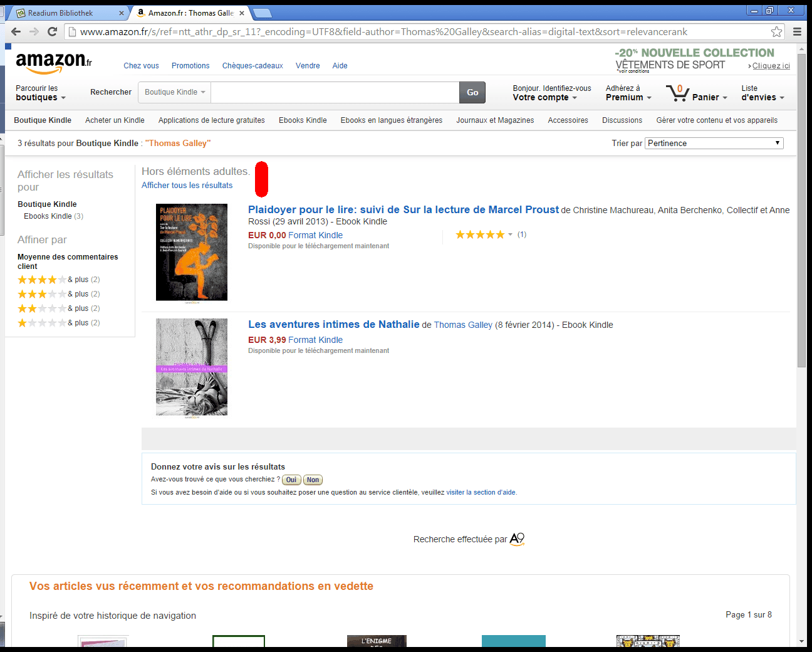
Task: Click the Go search button
Action: coord(472,92)
